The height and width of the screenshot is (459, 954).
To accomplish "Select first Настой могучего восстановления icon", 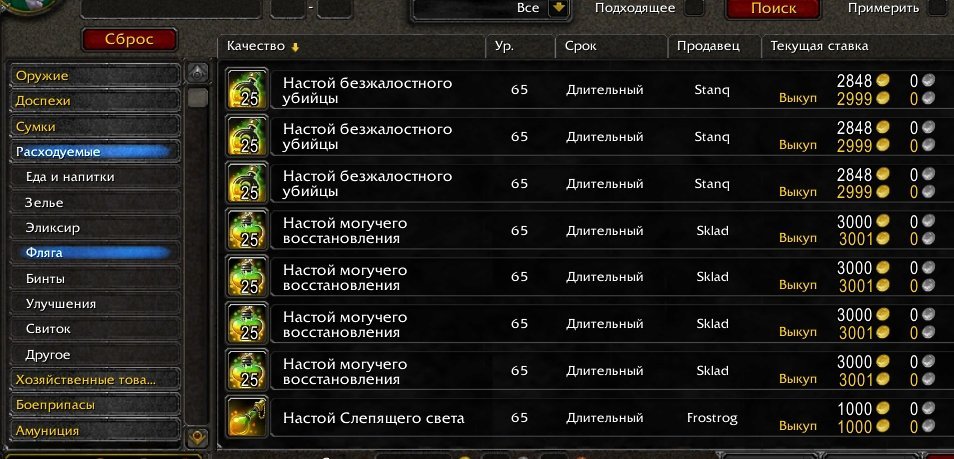I will tap(247, 230).
